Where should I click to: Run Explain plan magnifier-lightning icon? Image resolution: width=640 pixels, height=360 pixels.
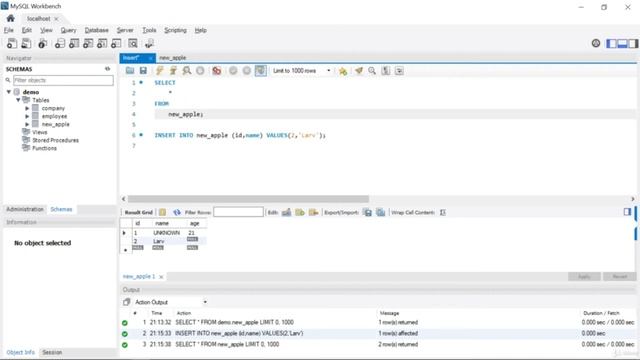187,71
